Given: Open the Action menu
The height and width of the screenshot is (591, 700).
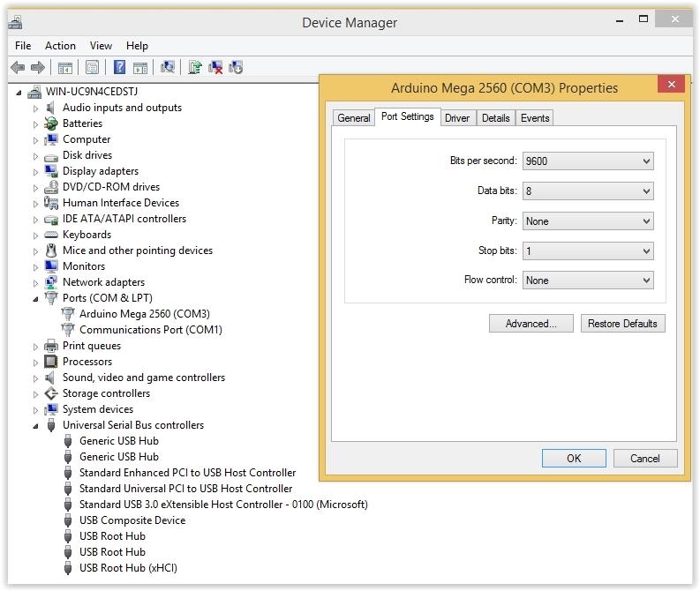Looking at the screenshot, I should [x=60, y=46].
